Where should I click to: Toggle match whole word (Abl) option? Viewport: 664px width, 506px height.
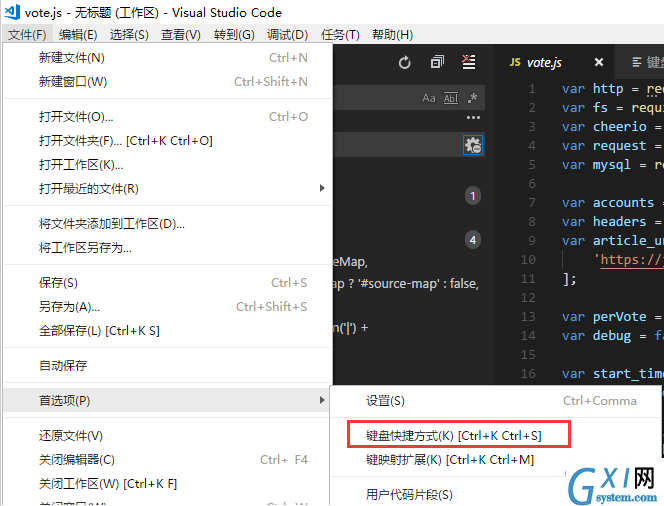[451, 98]
